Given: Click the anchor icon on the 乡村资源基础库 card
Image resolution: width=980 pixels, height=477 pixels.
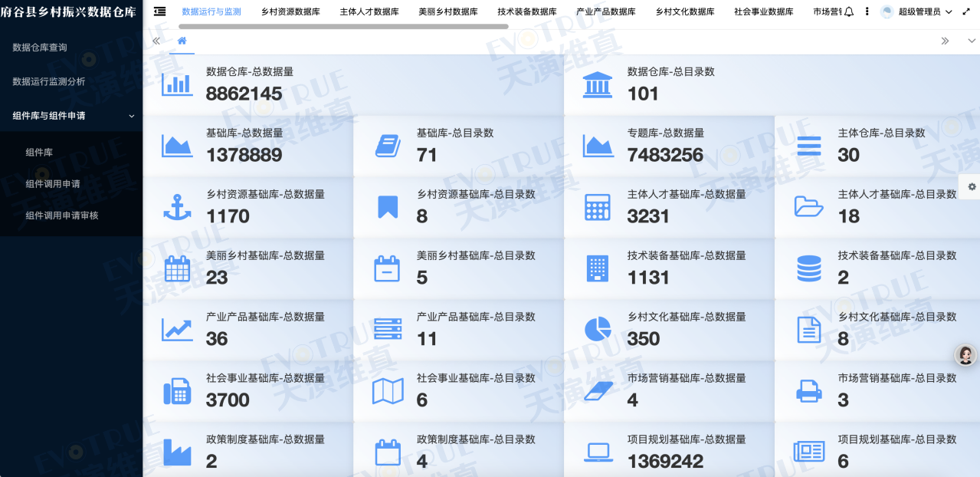Looking at the screenshot, I should pyautogui.click(x=178, y=206).
